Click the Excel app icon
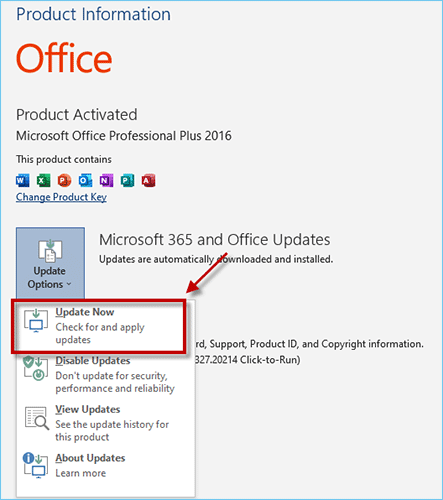This screenshot has width=443, height=500. point(43,180)
